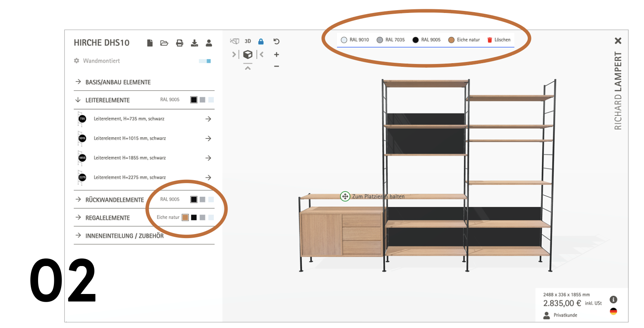The image size is (644, 328).
Task: Click the Löschen delete button
Action: click(x=499, y=40)
